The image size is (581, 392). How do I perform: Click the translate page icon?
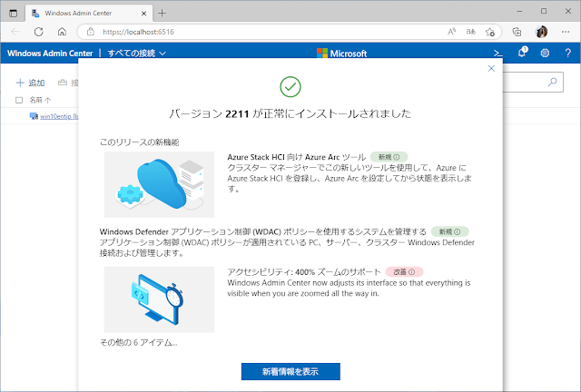470,32
